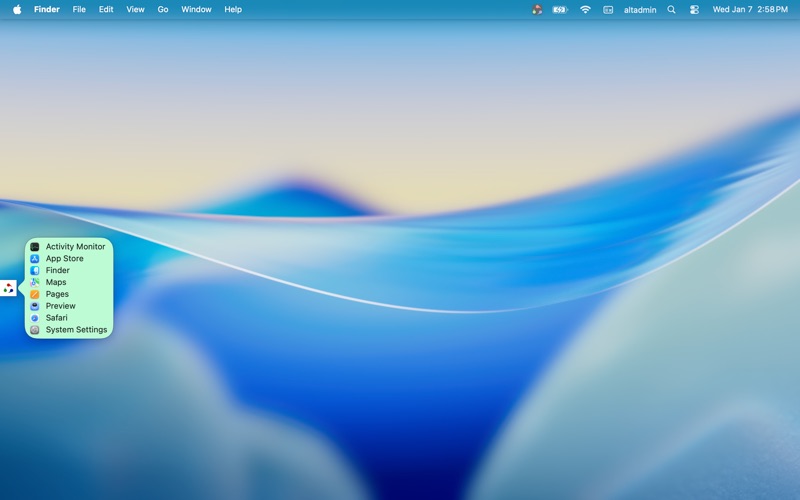Select the 'Maps' label
This screenshot has width=800, height=500.
tap(56, 282)
